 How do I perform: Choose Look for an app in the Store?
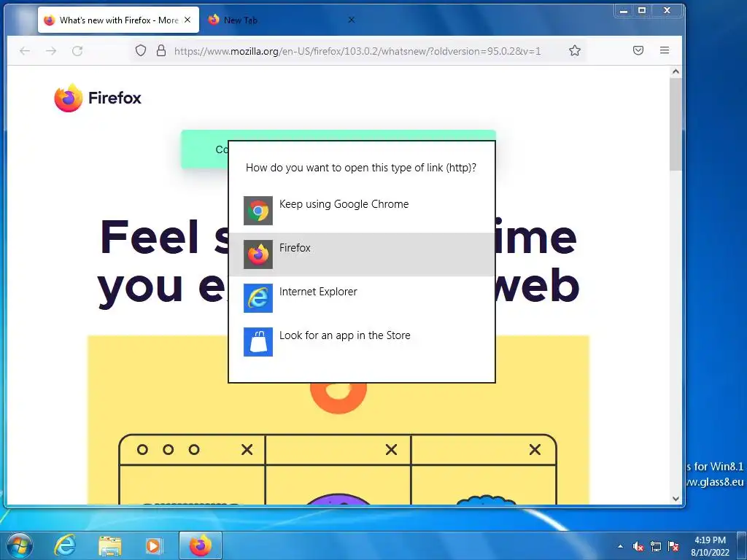click(x=362, y=342)
